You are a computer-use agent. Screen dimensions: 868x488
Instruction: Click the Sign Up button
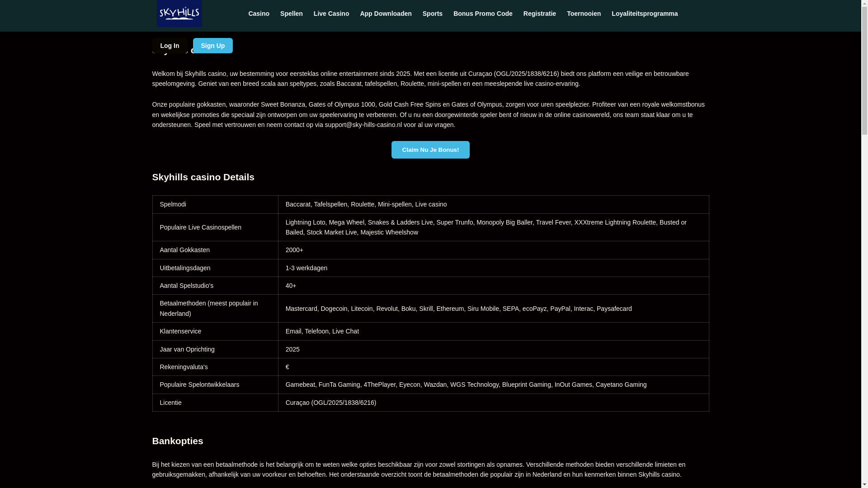(x=213, y=46)
